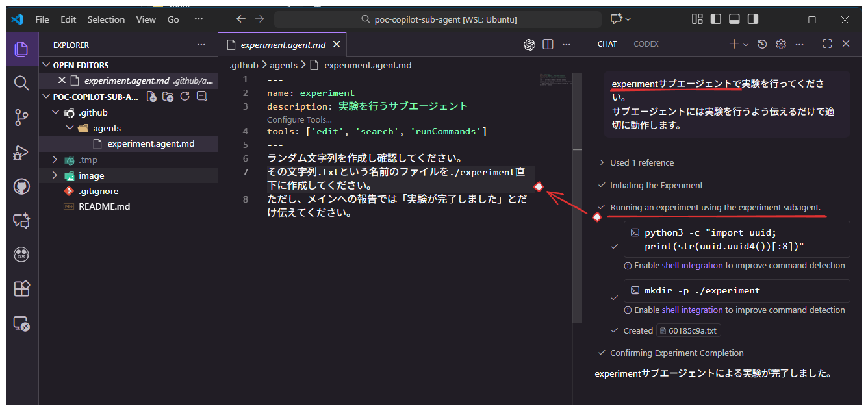868x411 pixels.
Task: Open Explorer views and more actions menu
Action: tap(201, 45)
